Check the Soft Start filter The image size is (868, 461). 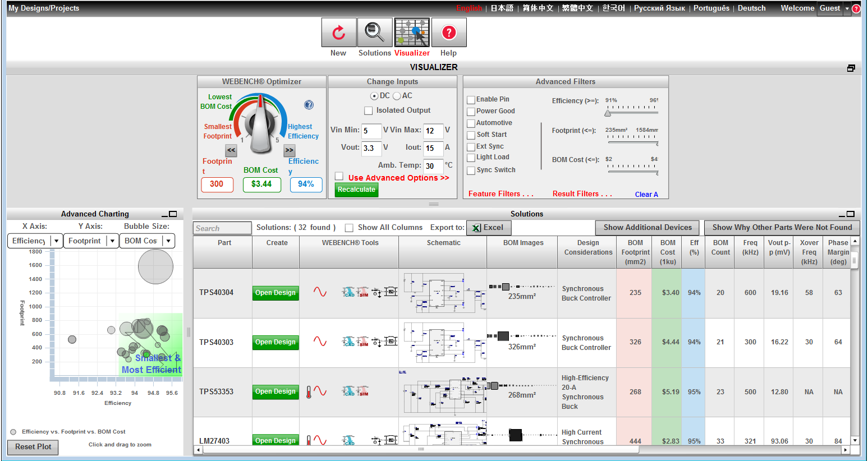click(x=471, y=135)
